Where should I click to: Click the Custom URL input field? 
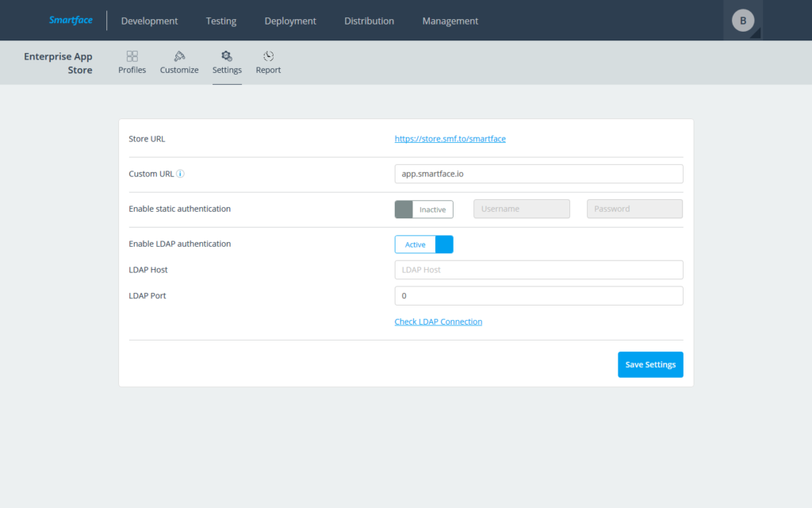coord(538,173)
